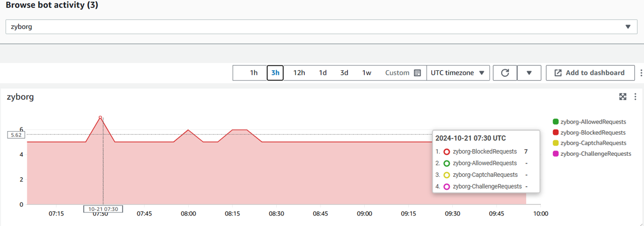Switch to the 1d time range
The image size is (644, 226).
tap(323, 73)
